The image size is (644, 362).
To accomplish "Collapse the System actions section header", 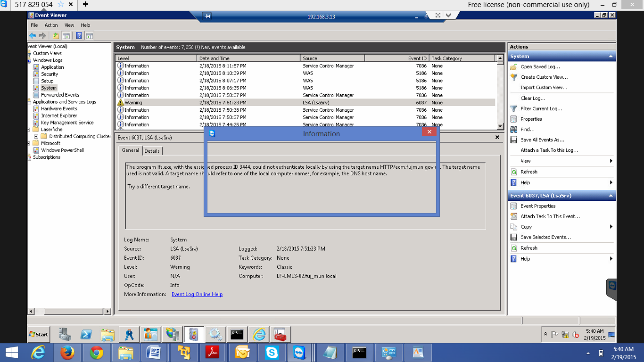I will [611, 57].
